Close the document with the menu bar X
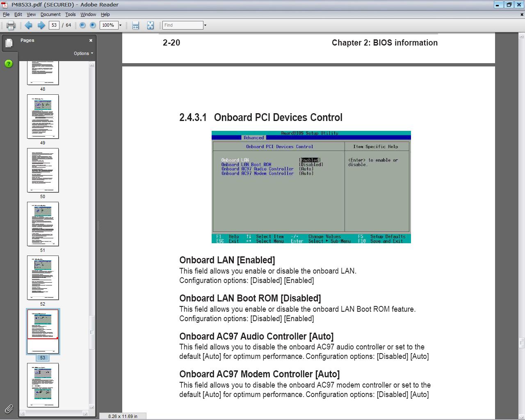This screenshot has width=525, height=420. pos(522,14)
